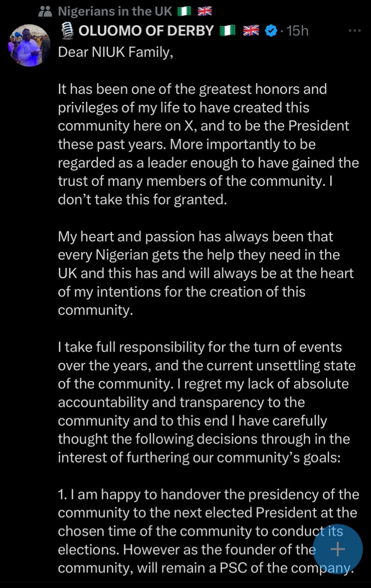
Task: Open OLUOMO OF DERBY profile name
Action: click(146, 31)
